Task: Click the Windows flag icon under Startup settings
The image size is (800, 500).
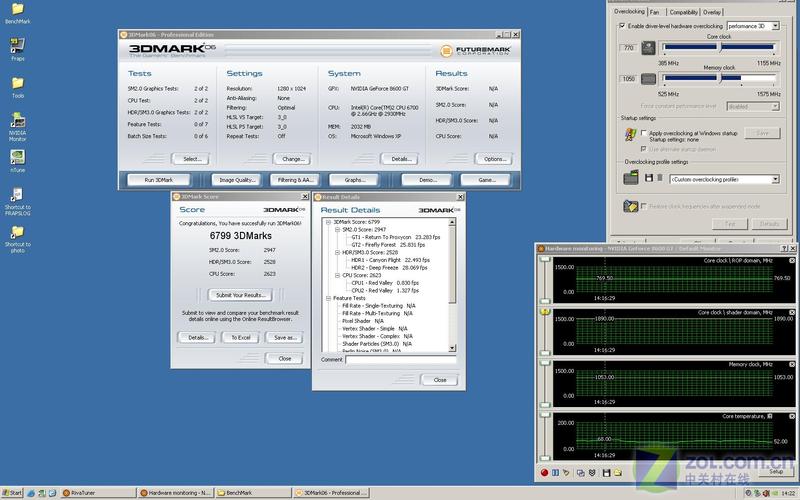Action: 631,135
